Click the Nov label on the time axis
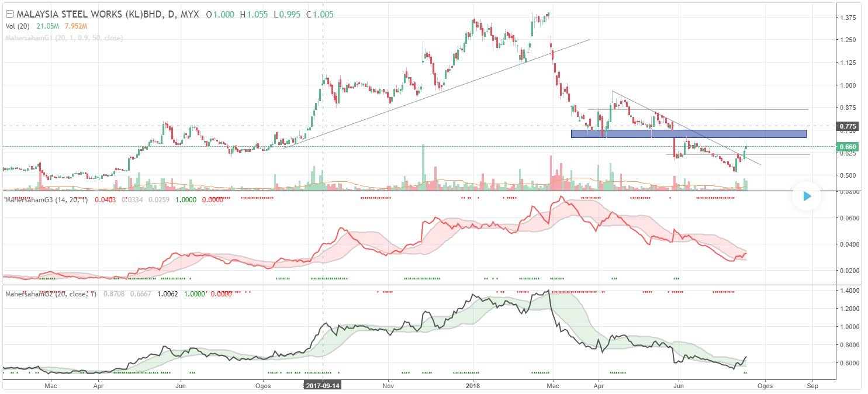 (387, 386)
